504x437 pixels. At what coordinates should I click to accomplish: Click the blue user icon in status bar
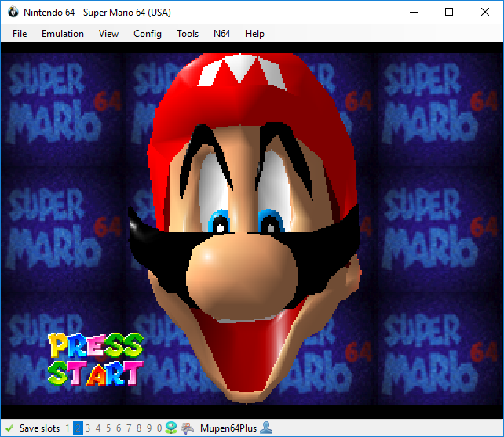[266, 428]
